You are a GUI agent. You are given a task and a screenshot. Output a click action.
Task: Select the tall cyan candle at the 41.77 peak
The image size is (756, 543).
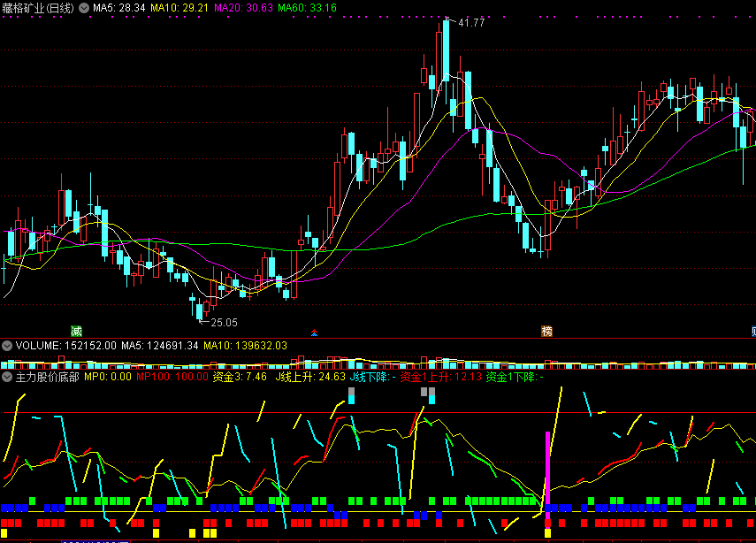[x=446, y=49]
